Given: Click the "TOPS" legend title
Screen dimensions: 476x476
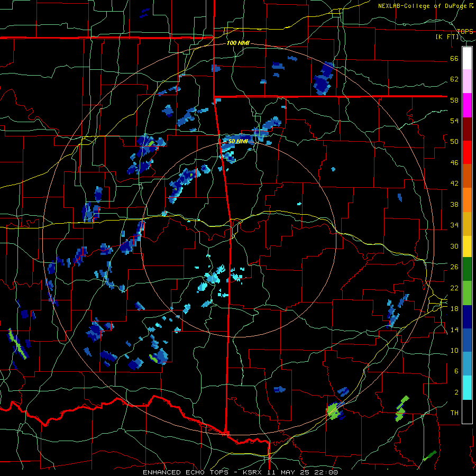Looking at the screenshot, I should pos(465,31).
